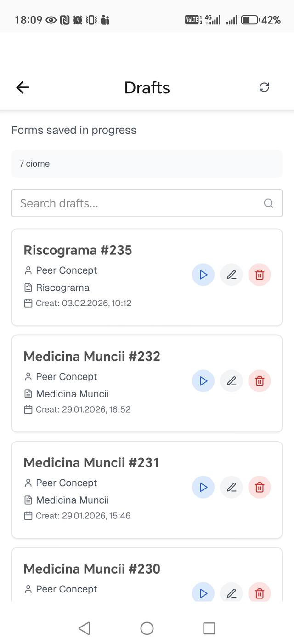The image size is (294, 644).
Task: Edit draft Medicina Muncii #231 with pencil
Action: (232, 488)
